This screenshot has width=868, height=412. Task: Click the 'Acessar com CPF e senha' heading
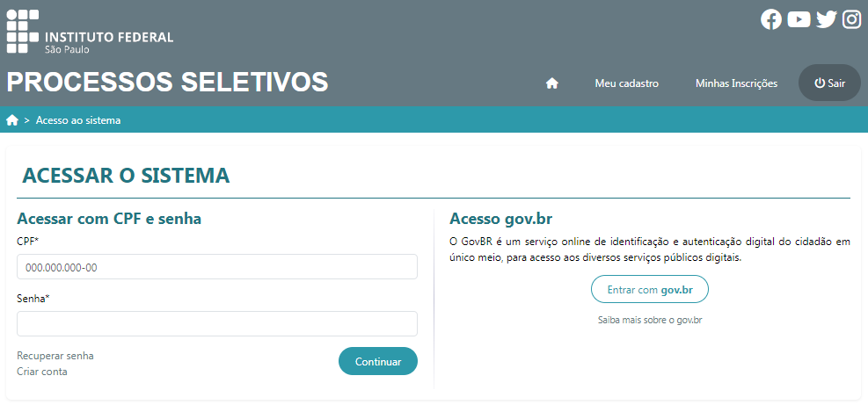point(109,219)
